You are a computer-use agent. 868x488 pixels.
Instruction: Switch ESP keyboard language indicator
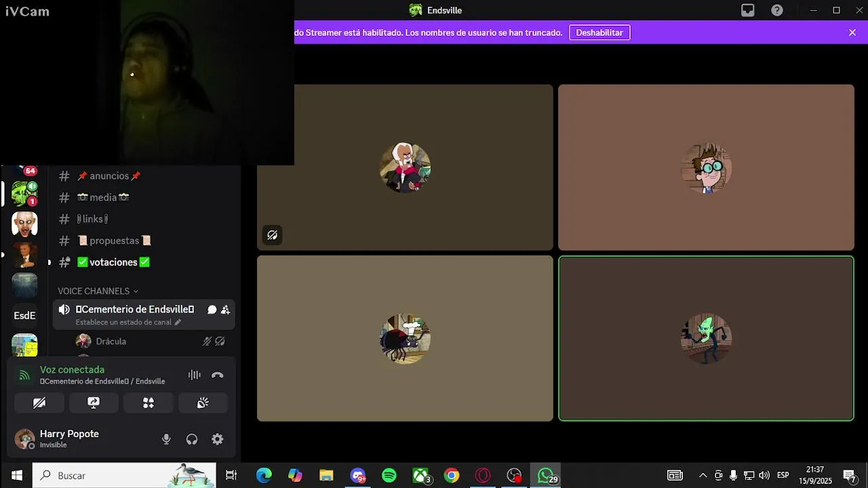[783, 475]
